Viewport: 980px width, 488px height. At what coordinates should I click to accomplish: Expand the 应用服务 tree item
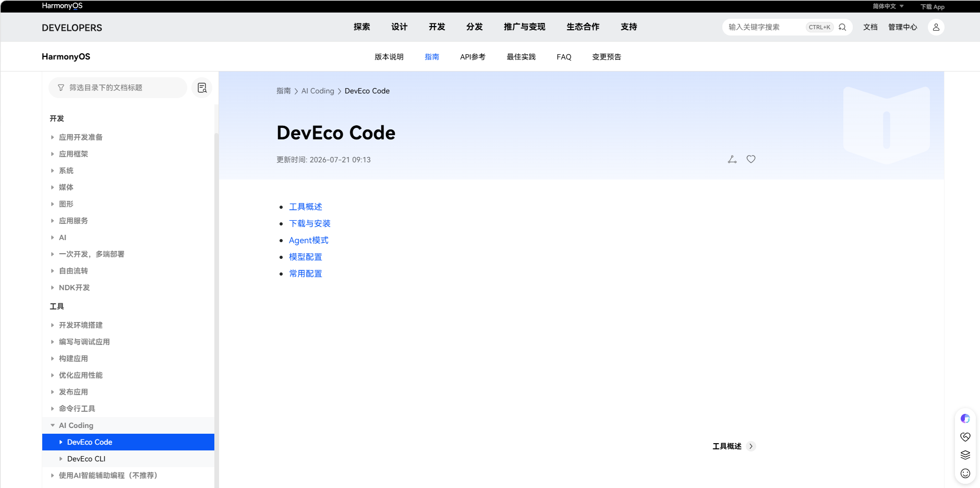pos(52,221)
